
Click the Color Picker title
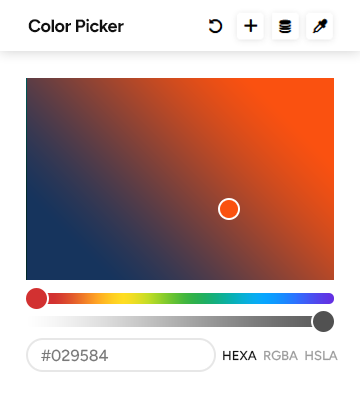(76, 26)
